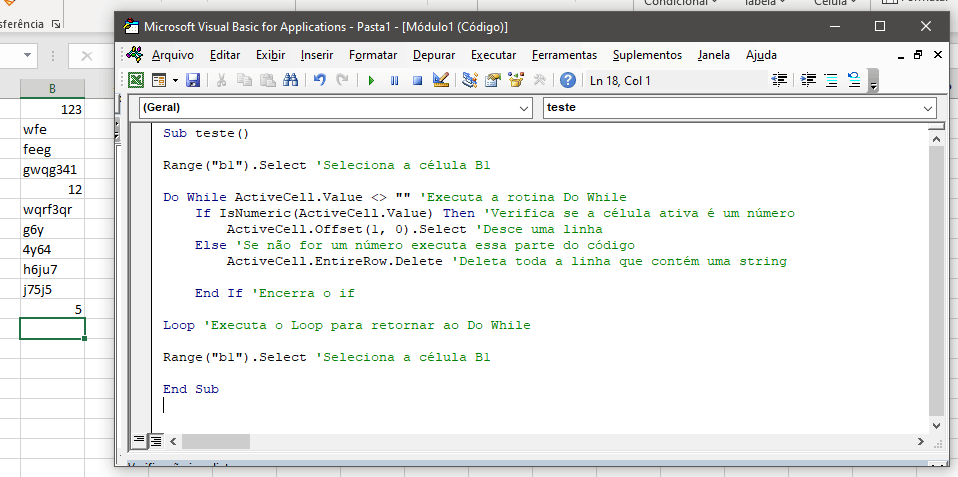The image size is (958, 477).
Task: Click the 'Sub teste()' code line
Action: click(x=206, y=133)
